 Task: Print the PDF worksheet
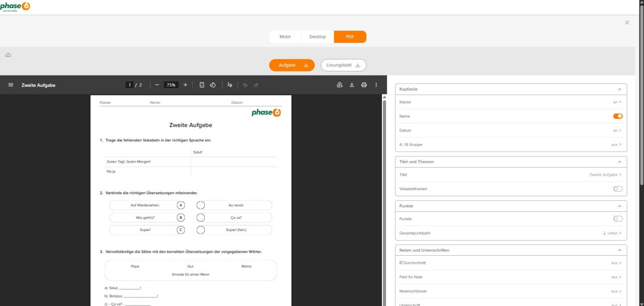coord(364,85)
